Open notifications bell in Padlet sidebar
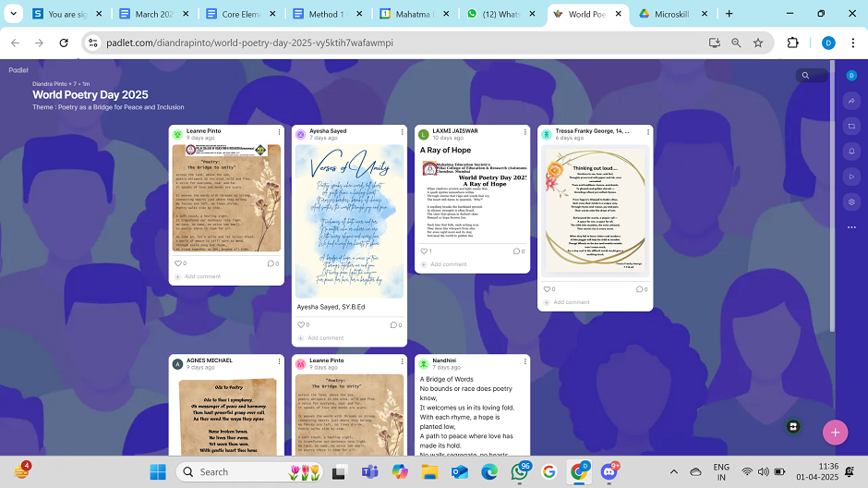Image resolution: width=868 pixels, height=488 pixels. pos(851,151)
